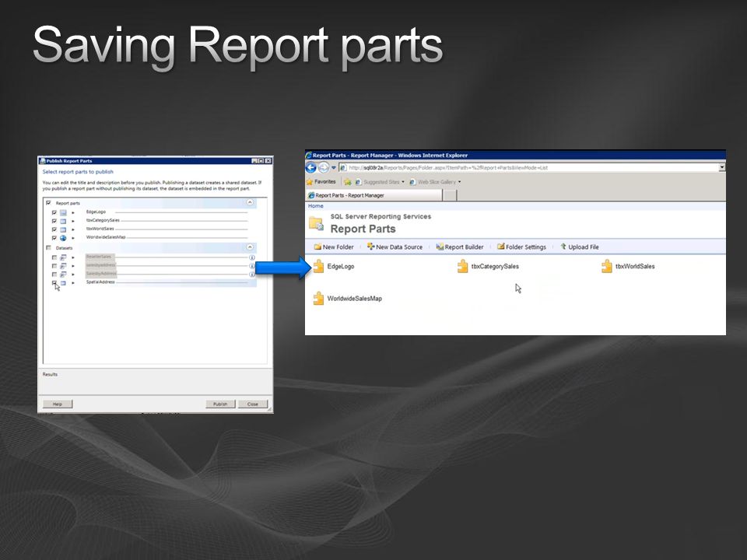Screen dimensions: 747x560
Task: Open the tbxWorldSales link in Report Manager
Action: click(635, 266)
